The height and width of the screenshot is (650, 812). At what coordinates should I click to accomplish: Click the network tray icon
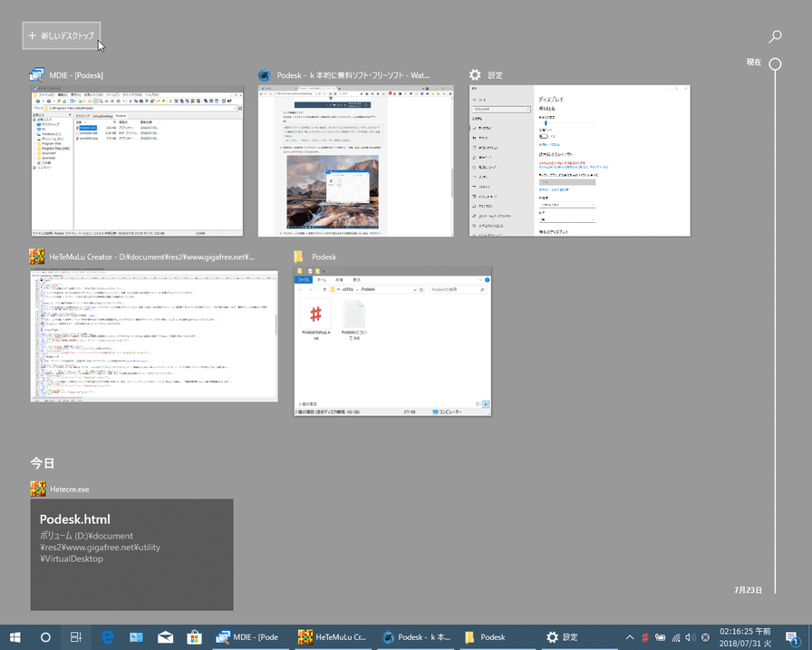[676, 637]
